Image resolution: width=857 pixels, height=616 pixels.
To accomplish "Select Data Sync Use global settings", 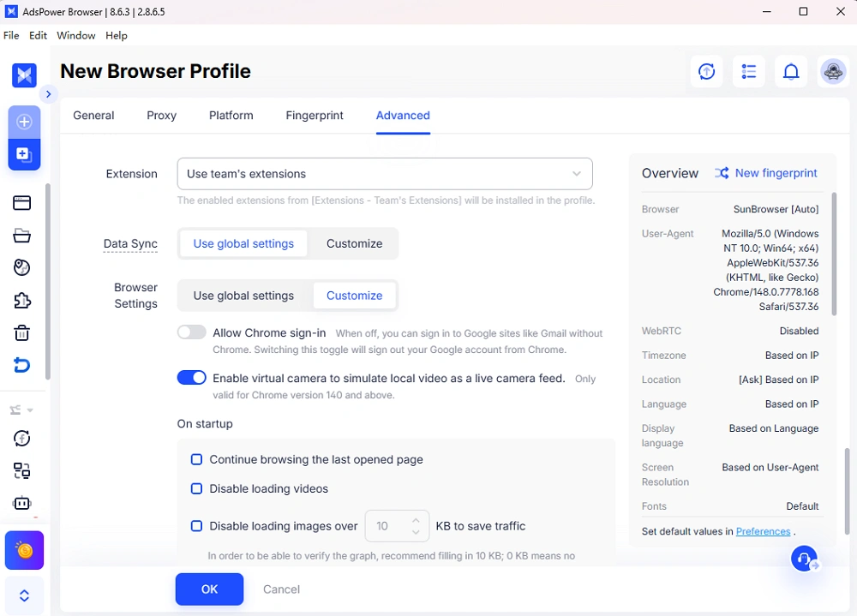I will [x=243, y=244].
